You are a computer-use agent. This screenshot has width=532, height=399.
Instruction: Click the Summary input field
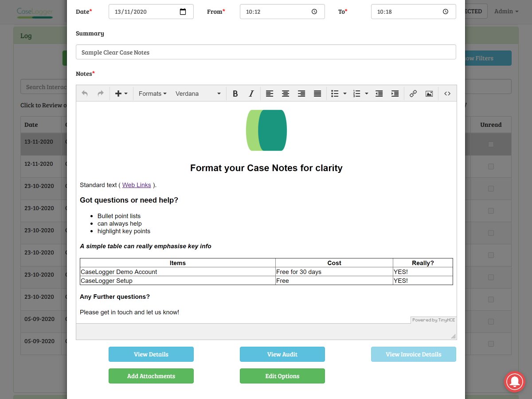point(266,52)
